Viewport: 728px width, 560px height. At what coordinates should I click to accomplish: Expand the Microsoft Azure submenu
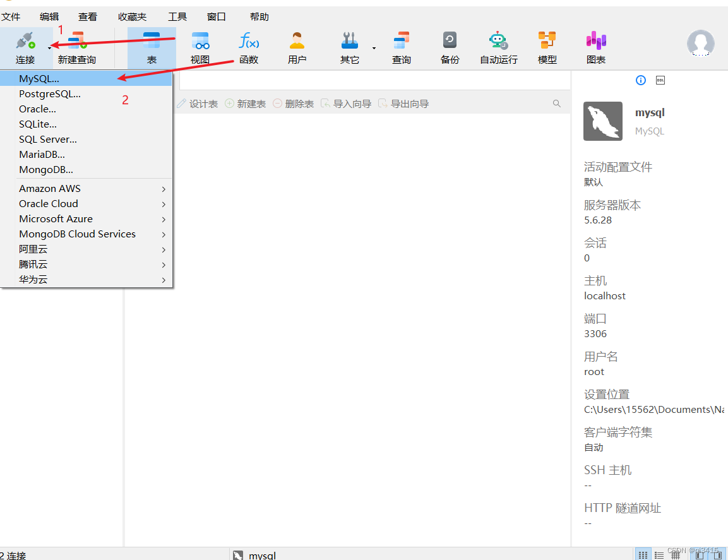(87, 218)
